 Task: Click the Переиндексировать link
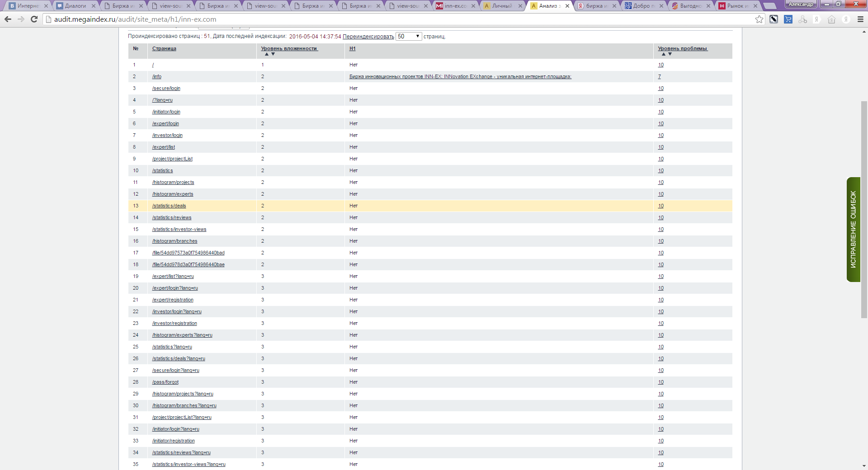pos(368,37)
